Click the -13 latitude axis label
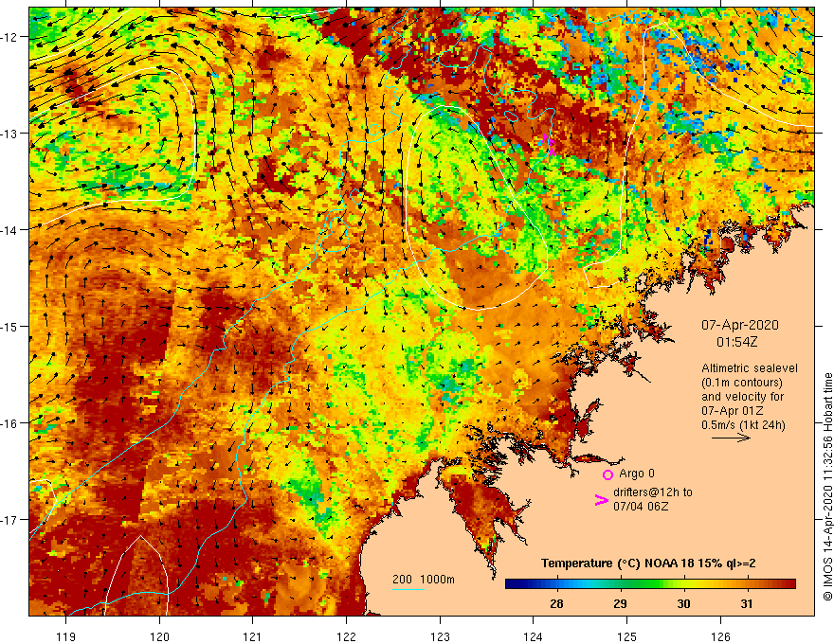Viewport: 834px width, 644px height. (x=11, y=134)
